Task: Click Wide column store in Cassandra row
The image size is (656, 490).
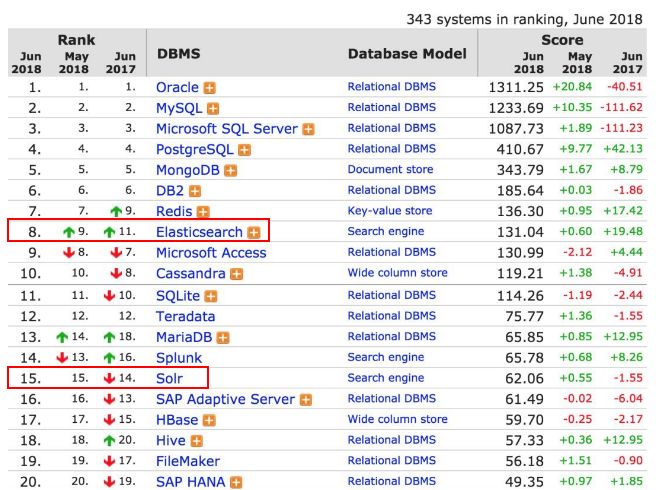Action: (x=397, y=273)
